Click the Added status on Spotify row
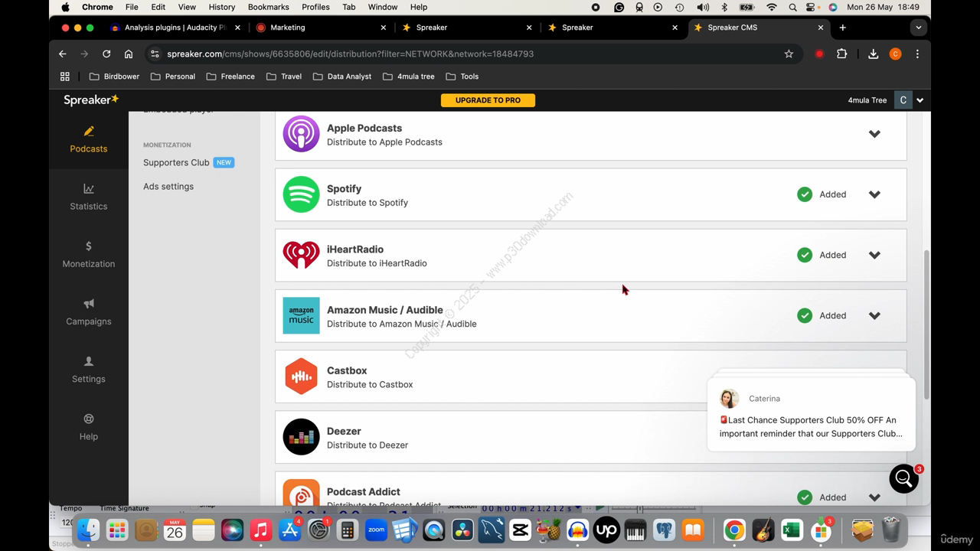 tap(822, 194)
